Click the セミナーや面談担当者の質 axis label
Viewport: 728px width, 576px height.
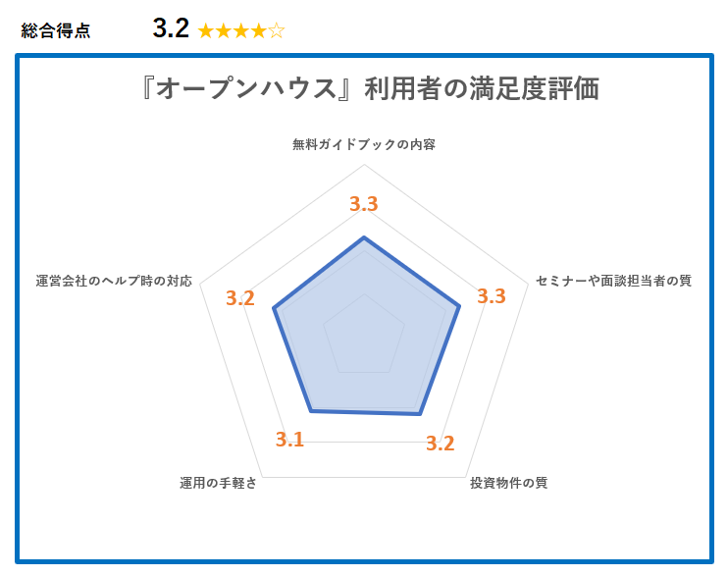pos(613,281)
